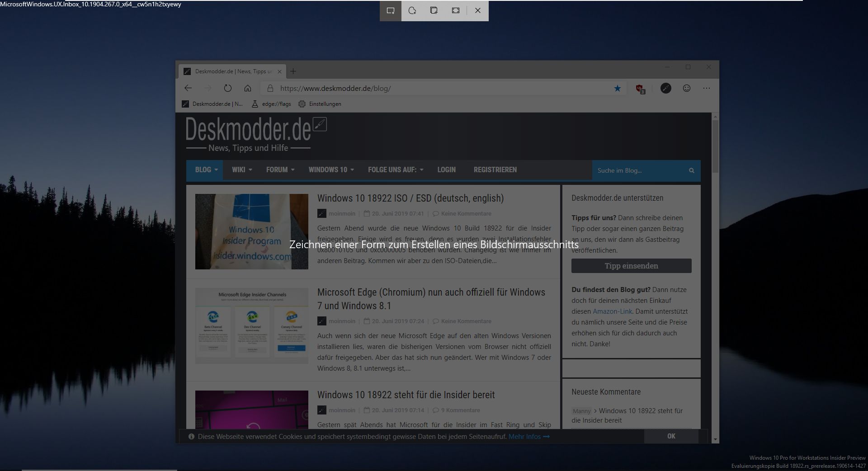The image size is (868, 471).
Task: Toggle favorite star for this page
Action: coord(618,88)
